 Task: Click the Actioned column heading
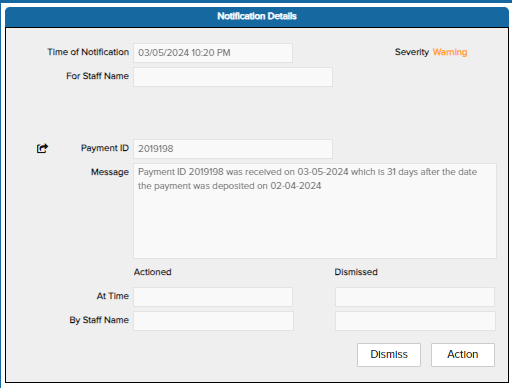coord(153,272)
